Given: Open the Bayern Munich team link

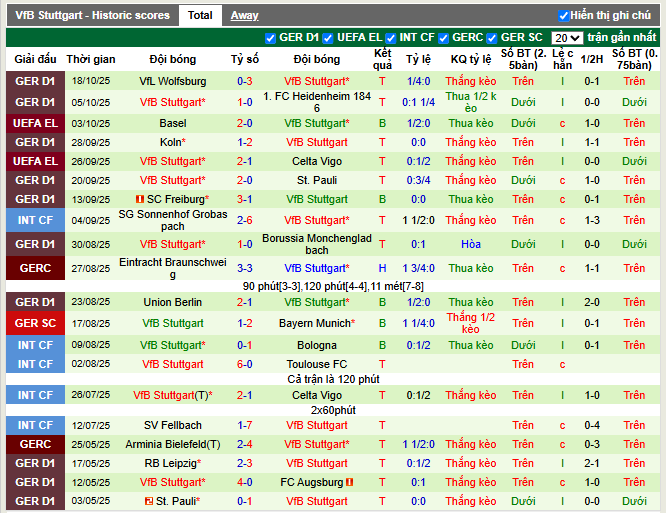Looking at the screenshot, I should [314, 324].
